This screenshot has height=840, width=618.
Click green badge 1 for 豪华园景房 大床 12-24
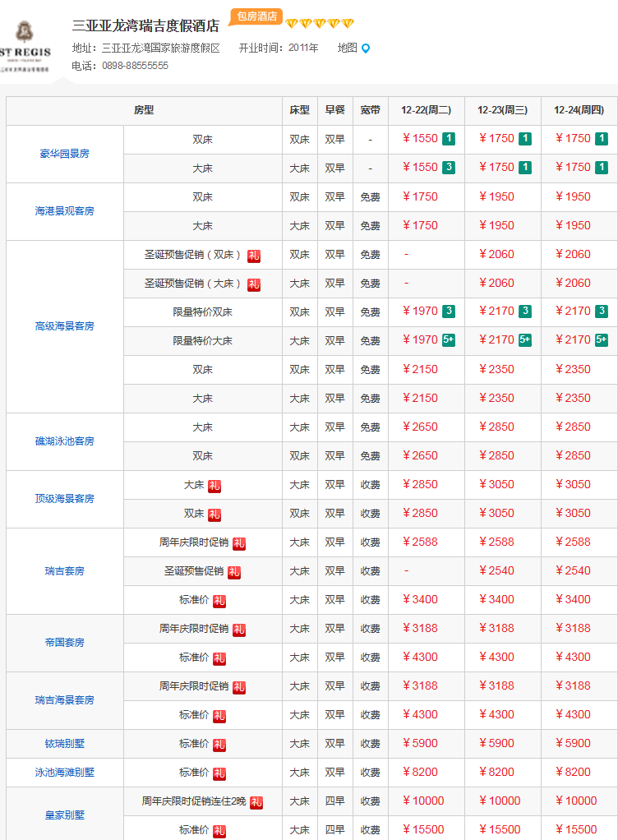tap(602, 168)
